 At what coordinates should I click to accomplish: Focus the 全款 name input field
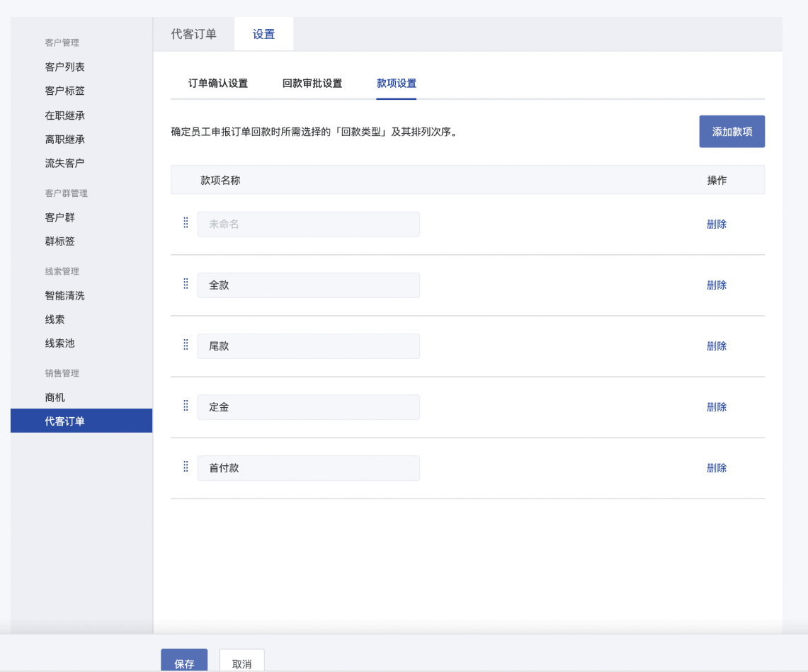click(x=309, y=285)
